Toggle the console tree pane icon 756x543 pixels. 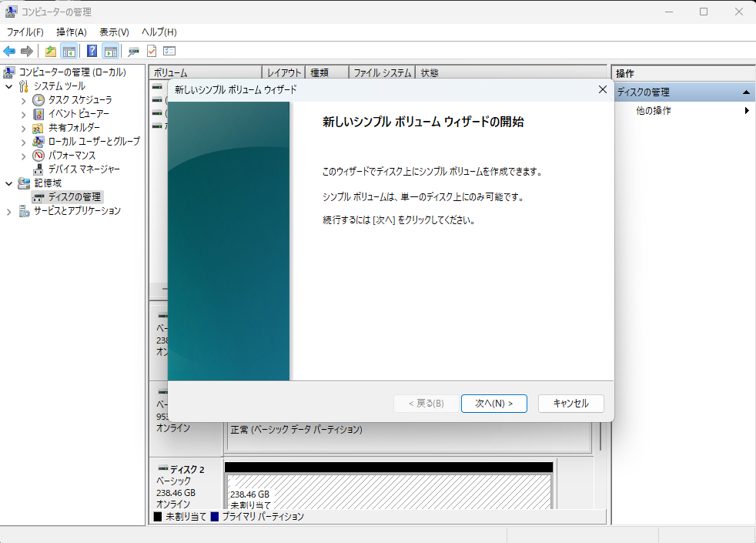(68, 51)
